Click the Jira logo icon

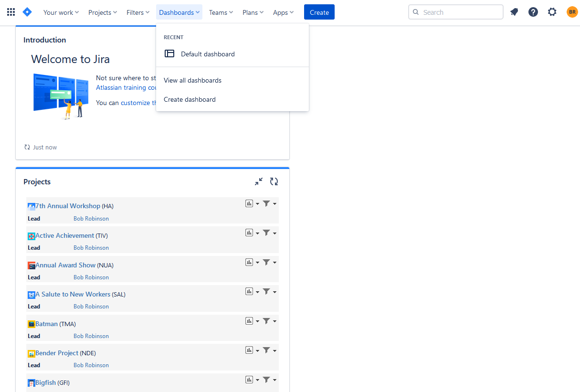(x=27, y=12)
